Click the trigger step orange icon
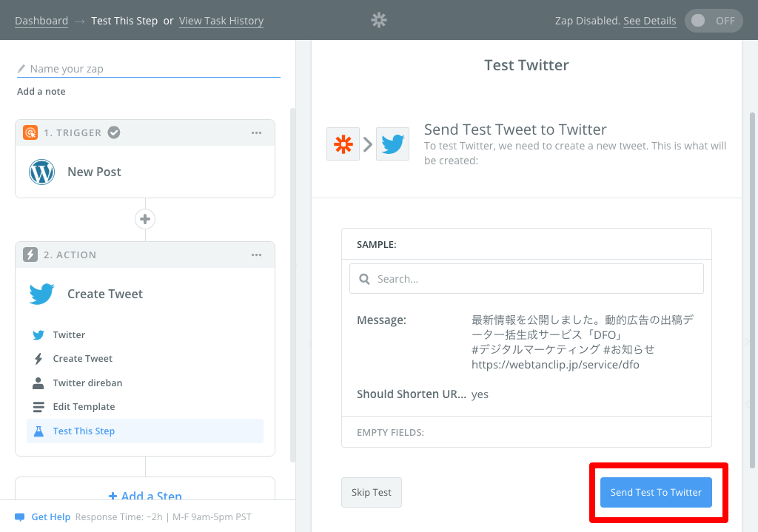758x532 pixels. [30, 132]
